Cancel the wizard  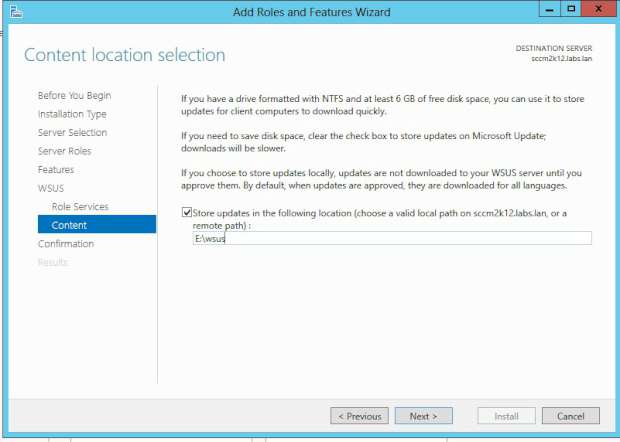[570, 416]
